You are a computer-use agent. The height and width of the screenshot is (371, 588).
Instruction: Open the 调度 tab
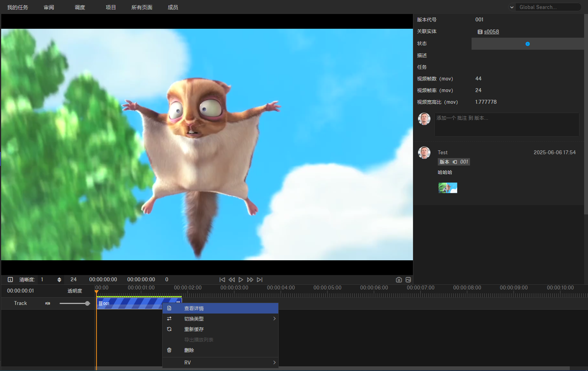click(x=80, y=7)
